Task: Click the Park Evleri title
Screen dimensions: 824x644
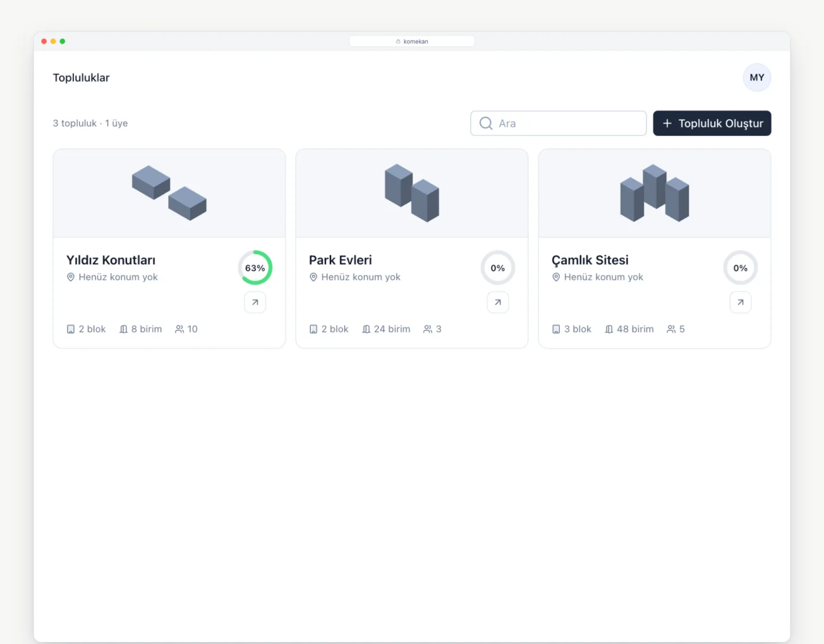Action: pyautogui.click(x=340, y=260)
